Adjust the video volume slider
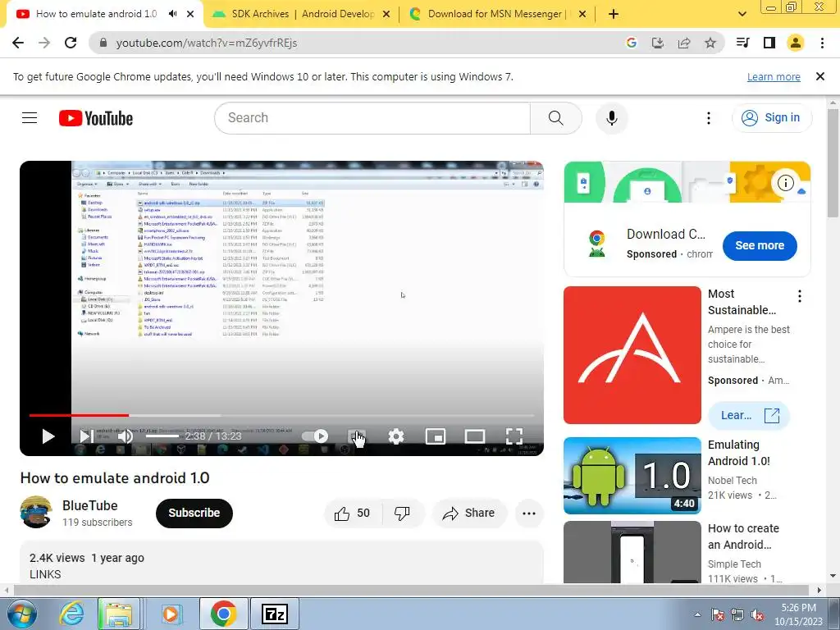Screen dimensions: 840x630 [x=162, y=436]
